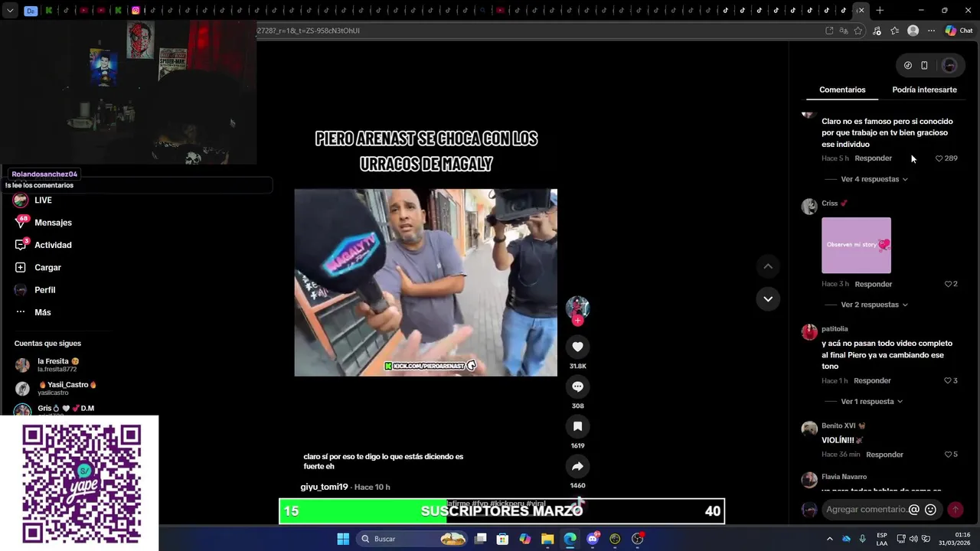Go to previous video up arrow
This screenshot has height=551, width=980.
(768, 266)
